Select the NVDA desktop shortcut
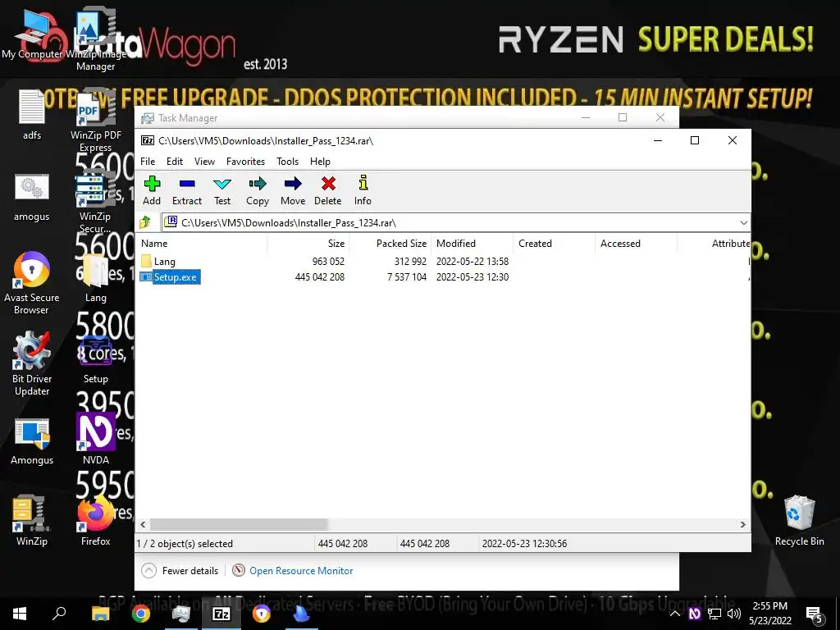The height and width of the screenshot is (630, 840). point(95,440)
